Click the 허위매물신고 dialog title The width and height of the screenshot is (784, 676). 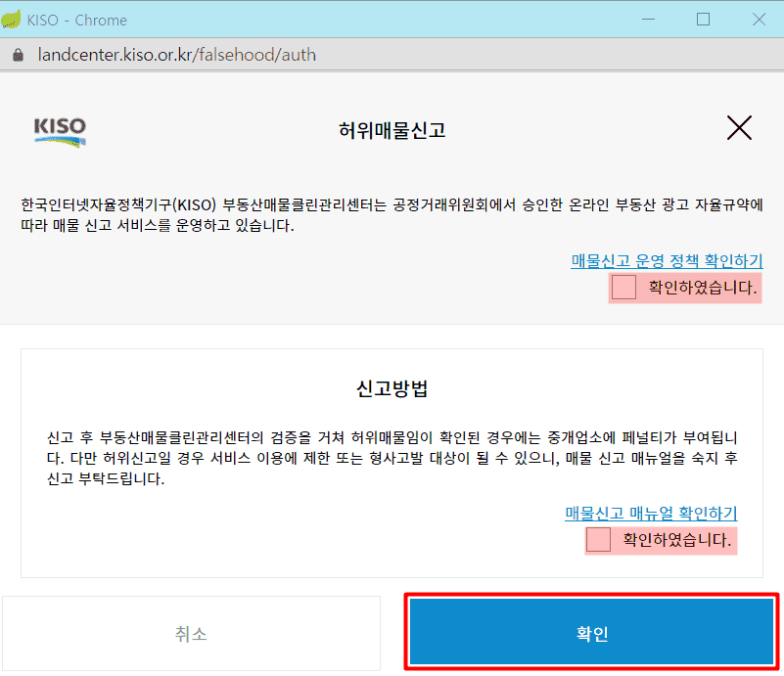392,130
